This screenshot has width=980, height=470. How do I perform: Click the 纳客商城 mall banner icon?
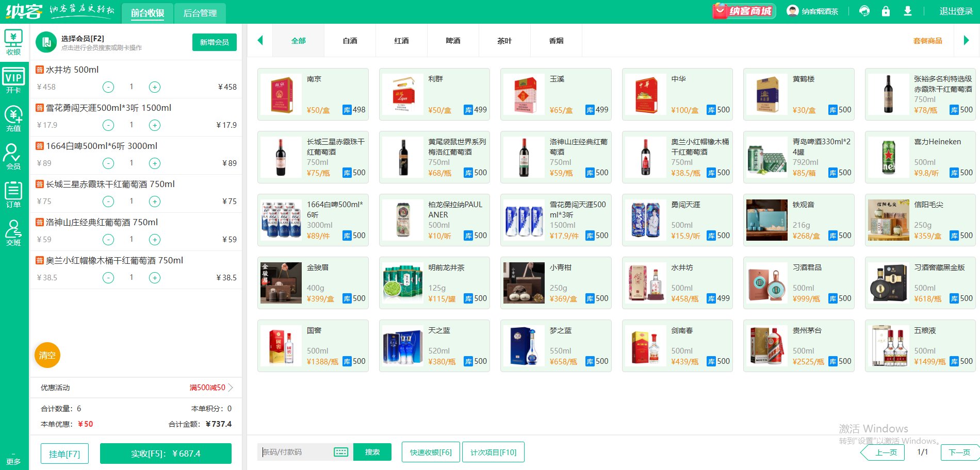744,11
